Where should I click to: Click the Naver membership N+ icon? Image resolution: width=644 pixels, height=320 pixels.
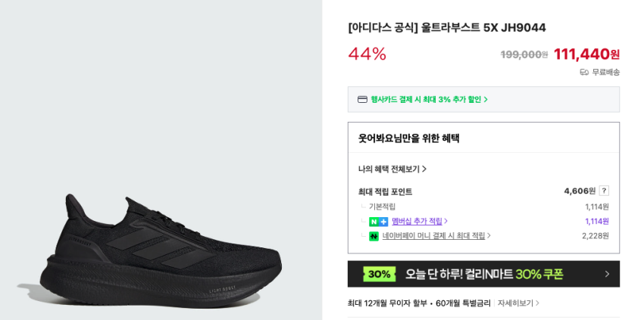tap(378, 222)
